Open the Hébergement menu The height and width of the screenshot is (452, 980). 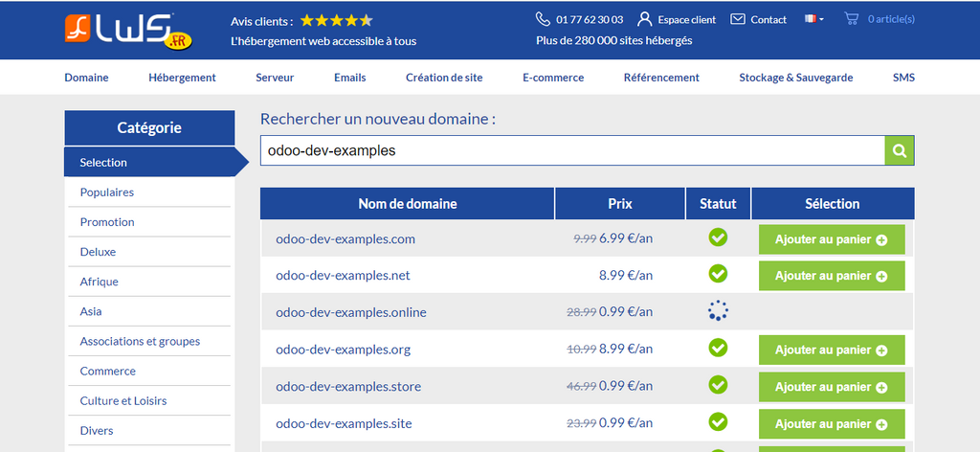[182, 78]
